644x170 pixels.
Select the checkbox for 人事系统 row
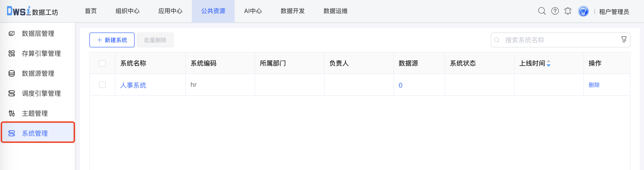(x=102, y=85)
